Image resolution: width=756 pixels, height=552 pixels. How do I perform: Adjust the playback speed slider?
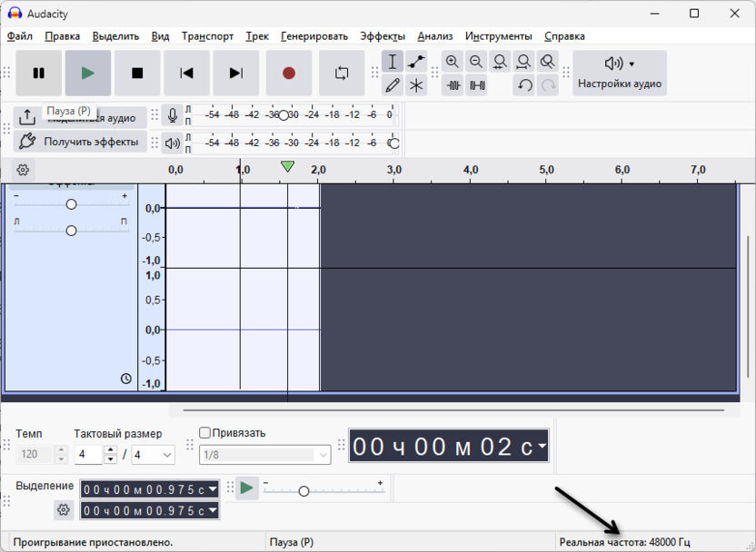click(304, 489)
